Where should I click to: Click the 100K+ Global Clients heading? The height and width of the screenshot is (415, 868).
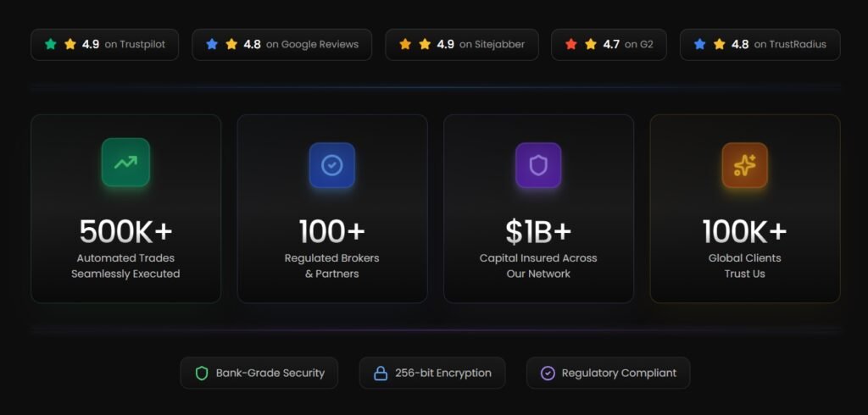pos(745,230)
